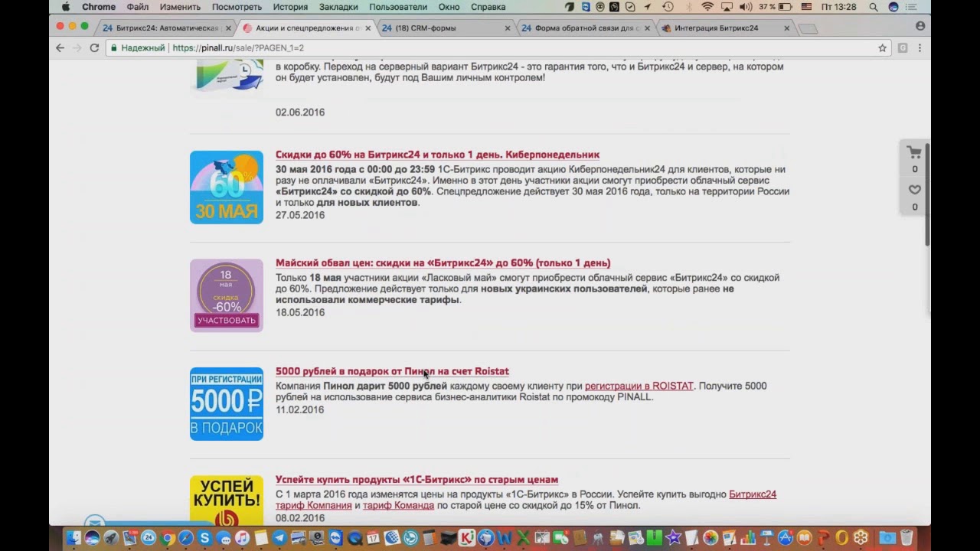Follow the 'тариф Команда' link
The width and height of the screenshot is (980, 551).
point(398,506)
